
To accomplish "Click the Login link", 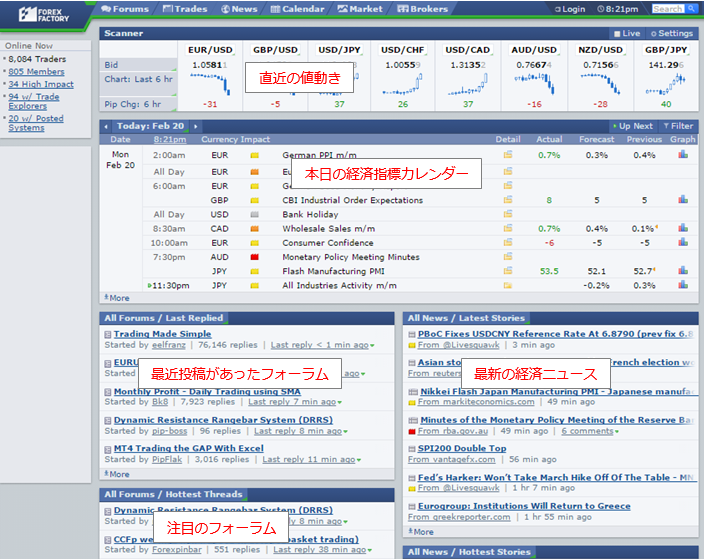I will pyautogui.click(x=570, y=9).
